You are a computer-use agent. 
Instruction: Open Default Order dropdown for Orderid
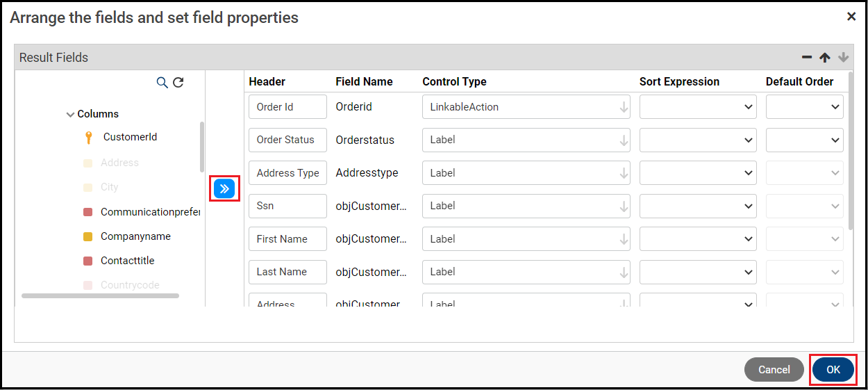tap(804, 107)
